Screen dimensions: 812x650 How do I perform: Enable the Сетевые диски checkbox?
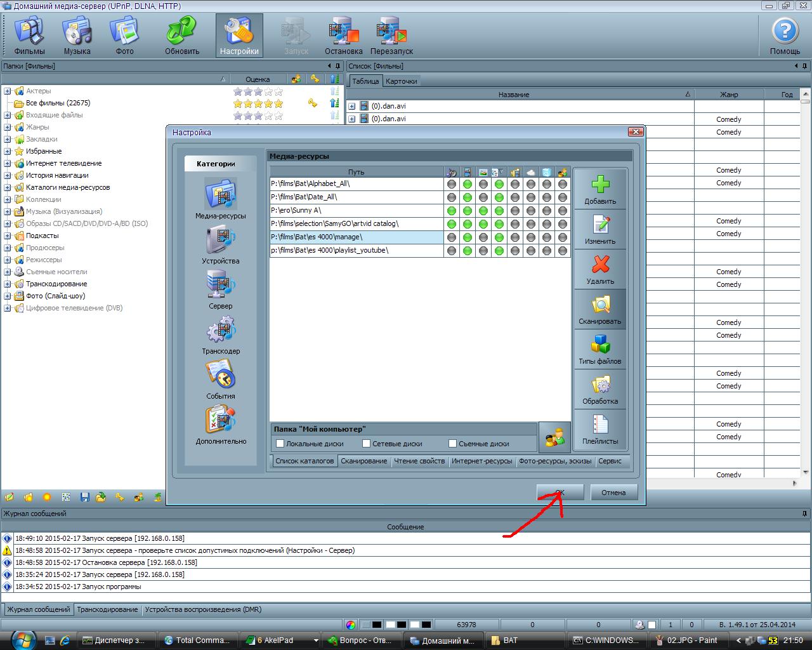[366, 444]
